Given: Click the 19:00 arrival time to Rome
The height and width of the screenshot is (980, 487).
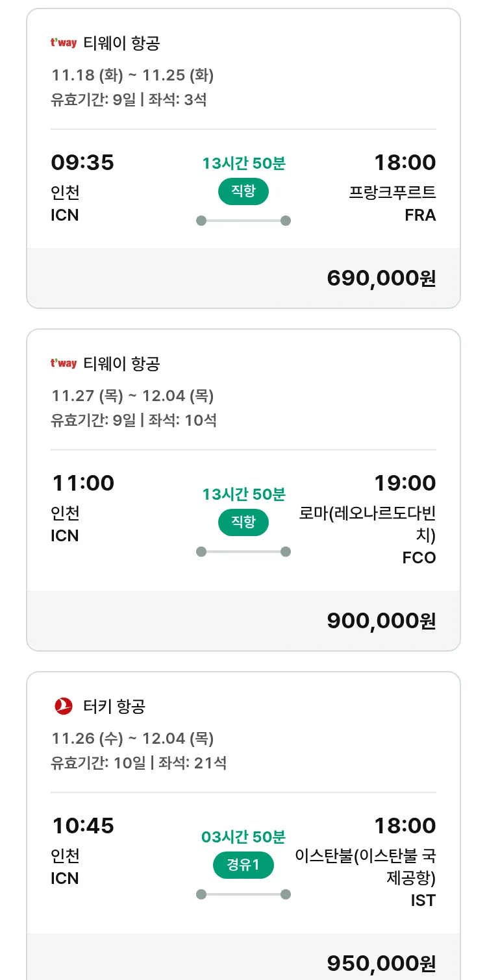Looking at the screenshot, I should [405, 483].
